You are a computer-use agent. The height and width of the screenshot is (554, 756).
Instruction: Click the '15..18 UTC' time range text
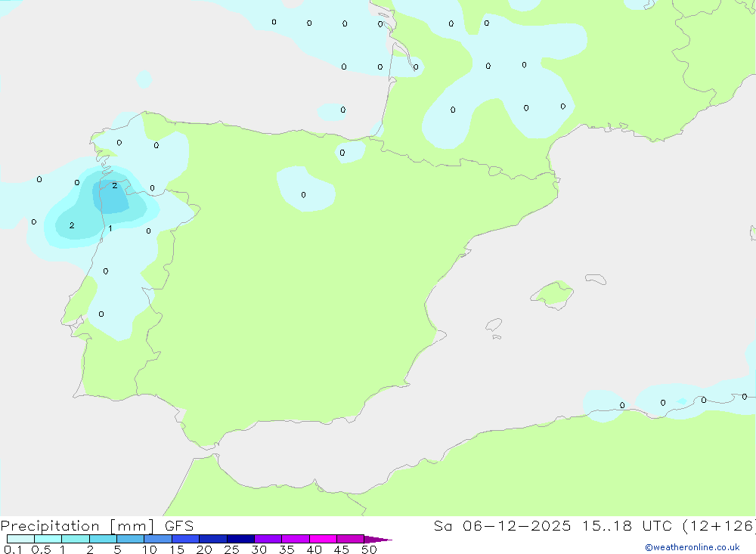626,525
